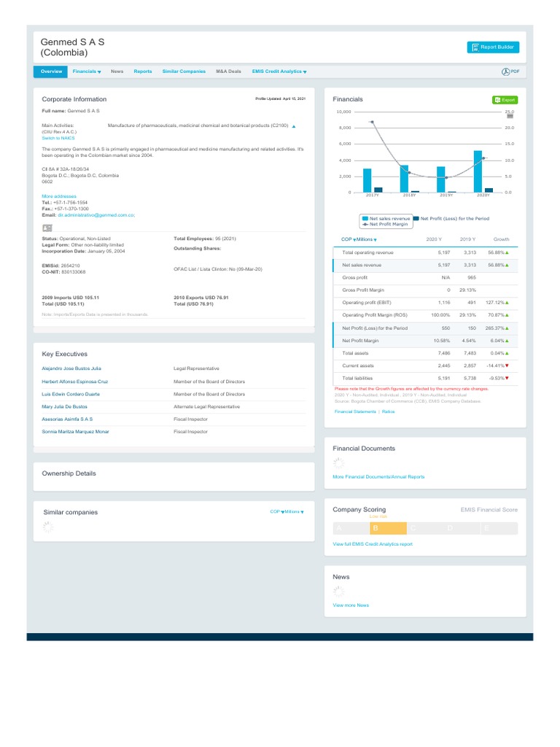Open More addresses link
560x747 pixels.
pyautogui.click(x=59, y=196)
